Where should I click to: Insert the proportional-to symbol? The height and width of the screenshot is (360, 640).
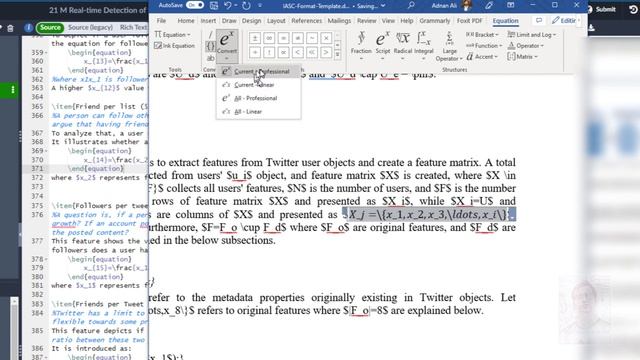pos(283,52)
